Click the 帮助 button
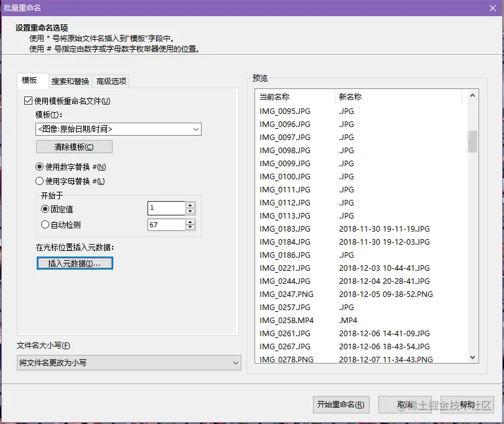The image size is (504, 424). (x=467, y=404)
